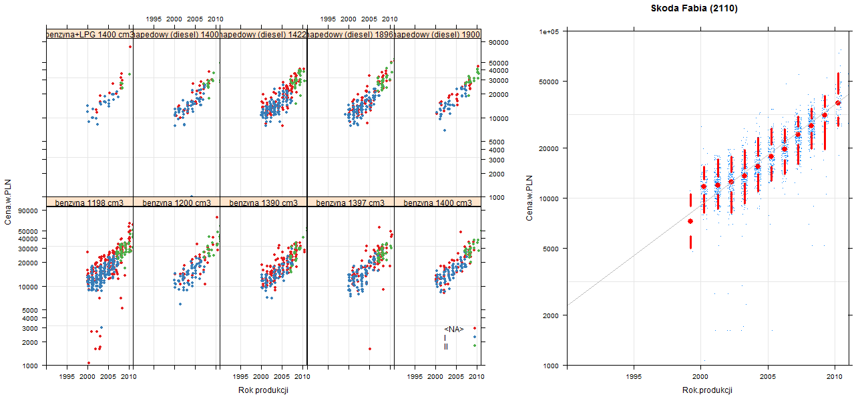Click the "1000" tick right of the top row
The height and width of the screenshot is (401, 868).
[497, 198]
